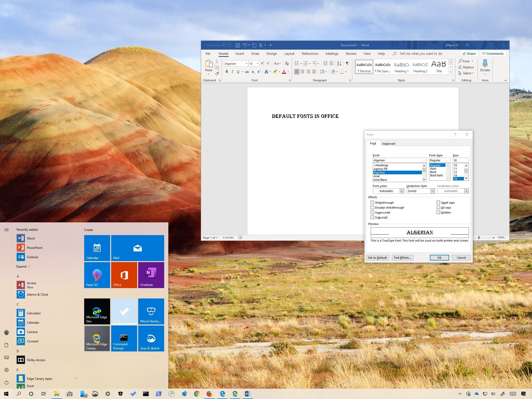This screenshot has width=532, height=399.
Task: Toggle the Strikethrough checkbox in Font dialog
Action: pyautogui.click(x=372, y=202)
